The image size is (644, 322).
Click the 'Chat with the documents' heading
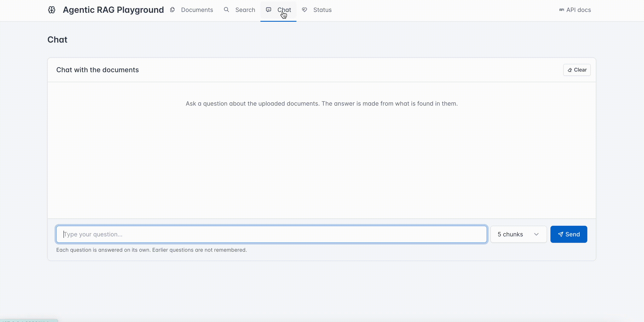click(98, 70)
